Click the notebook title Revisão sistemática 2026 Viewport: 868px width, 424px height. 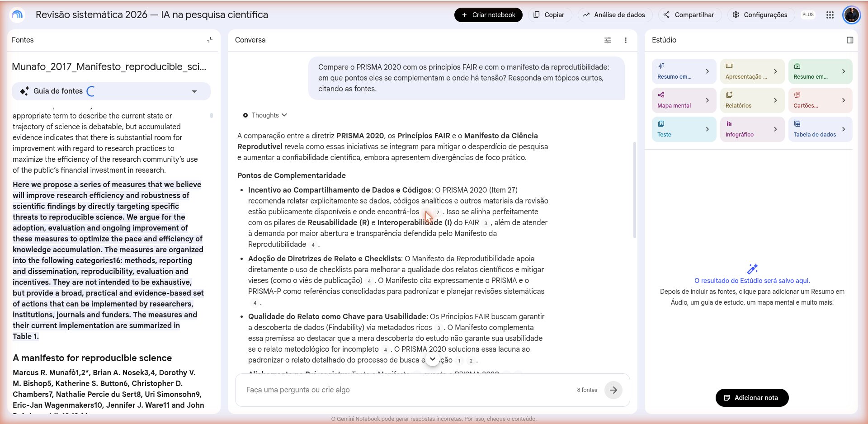152,15
